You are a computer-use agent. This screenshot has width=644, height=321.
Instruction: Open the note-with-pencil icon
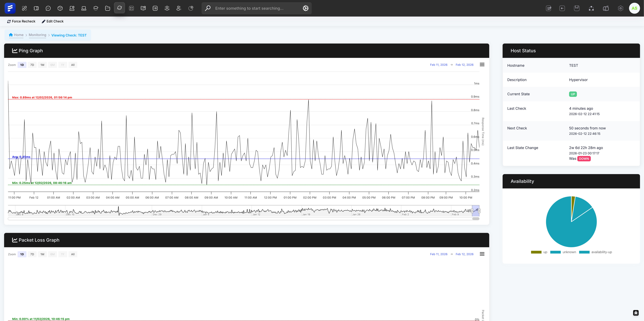tap(549, 8)
